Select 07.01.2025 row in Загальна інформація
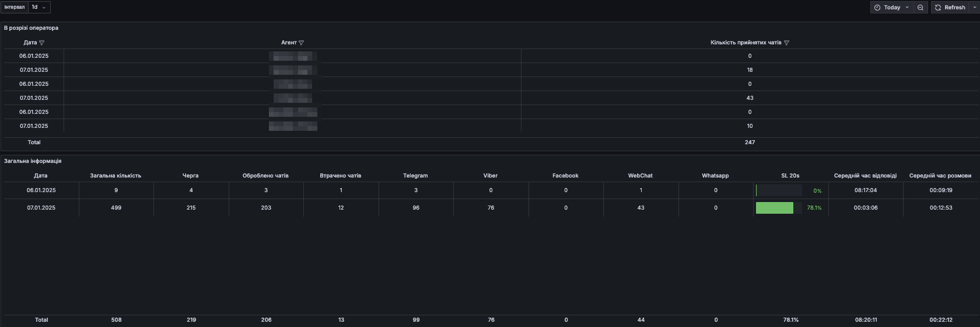 tap(491, 208)
